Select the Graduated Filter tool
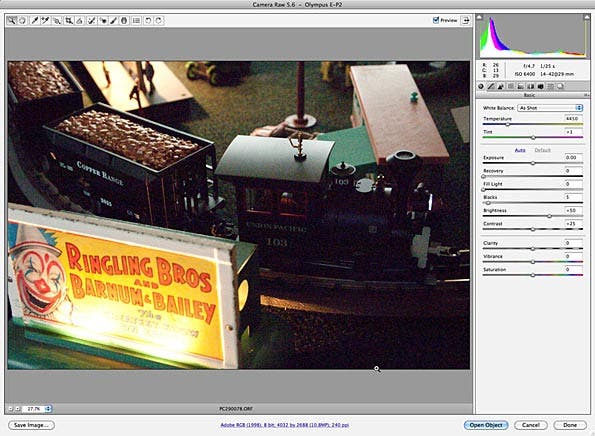 (124, 20)
